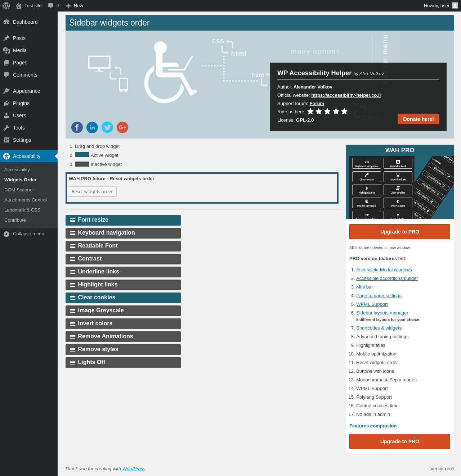Open the WordPress footer link
This screenshot has width=461, height=476.
pos(134,469)
